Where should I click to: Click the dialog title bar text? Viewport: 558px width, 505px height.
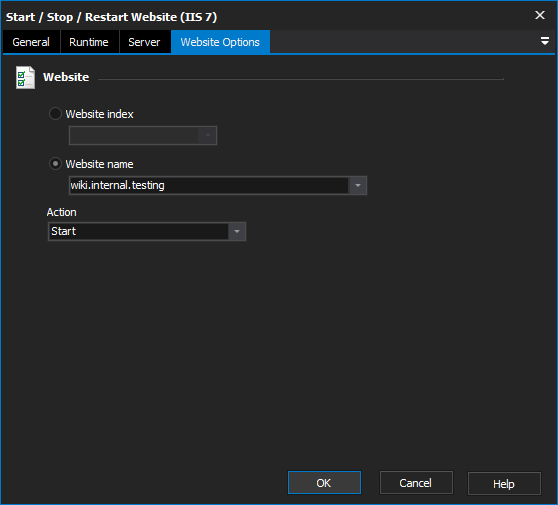[111, 17]
